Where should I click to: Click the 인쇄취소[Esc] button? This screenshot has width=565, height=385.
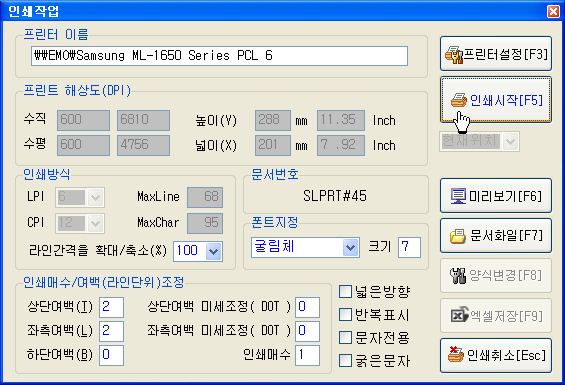496,355
